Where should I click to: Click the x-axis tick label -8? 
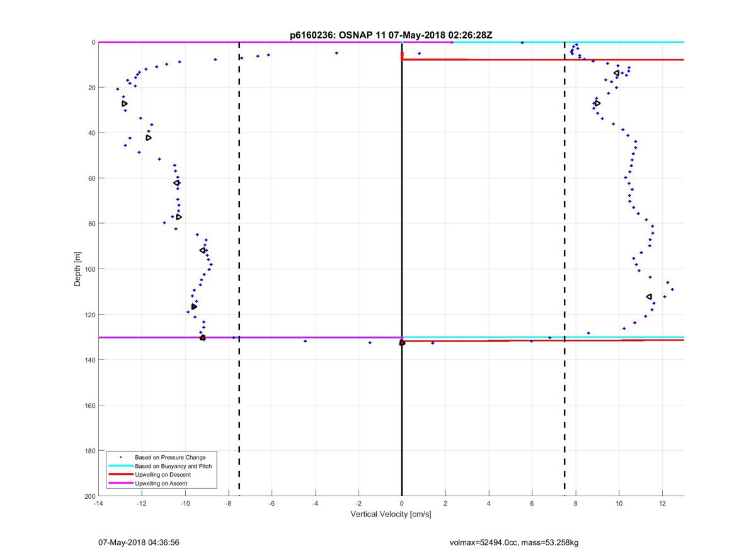[x=229, y=504]
